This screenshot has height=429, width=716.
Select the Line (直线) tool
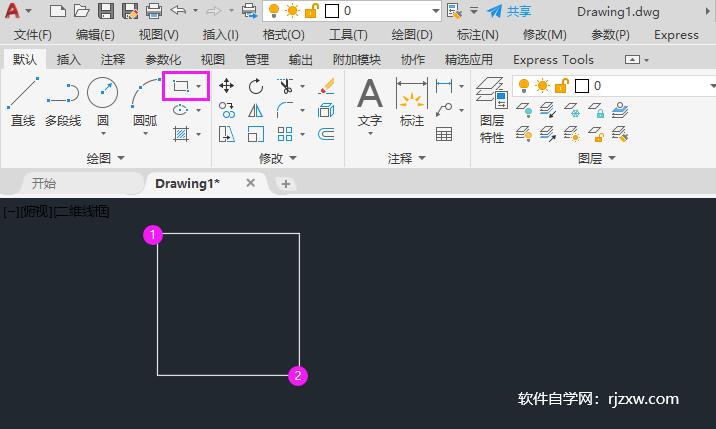[x=23, y=101]
